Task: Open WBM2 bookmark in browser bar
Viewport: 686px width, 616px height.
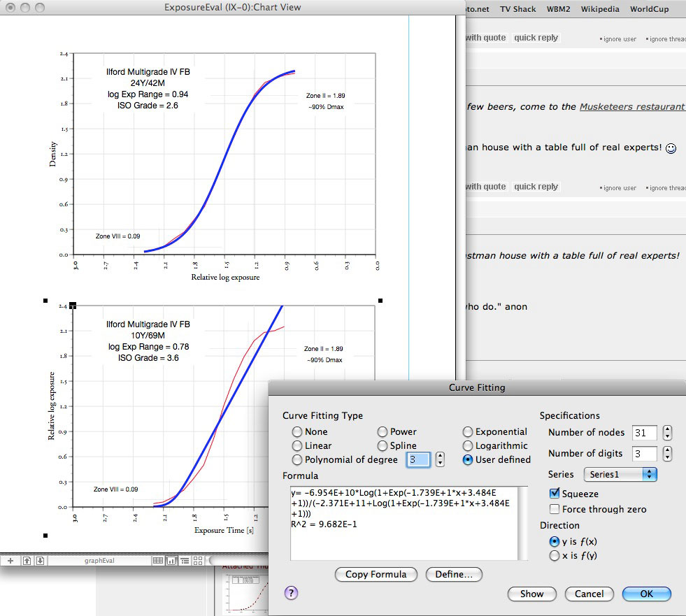Action: [x=558, y=9]
